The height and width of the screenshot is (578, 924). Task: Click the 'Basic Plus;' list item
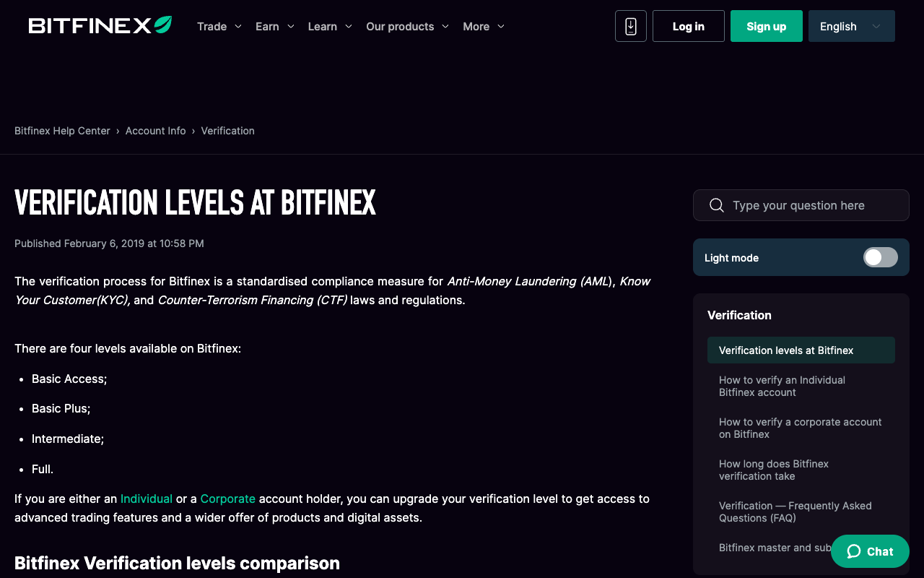tap(61, 408)
